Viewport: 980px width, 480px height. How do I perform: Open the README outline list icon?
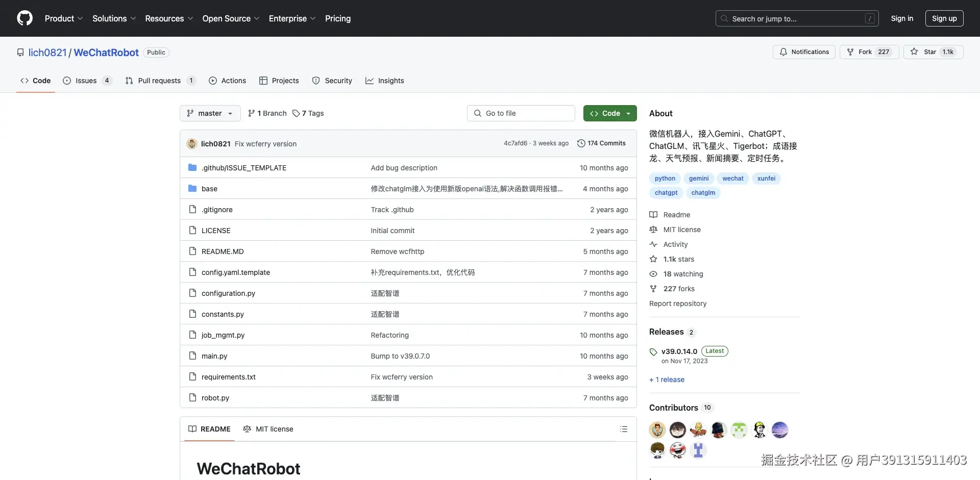[624, 429]
